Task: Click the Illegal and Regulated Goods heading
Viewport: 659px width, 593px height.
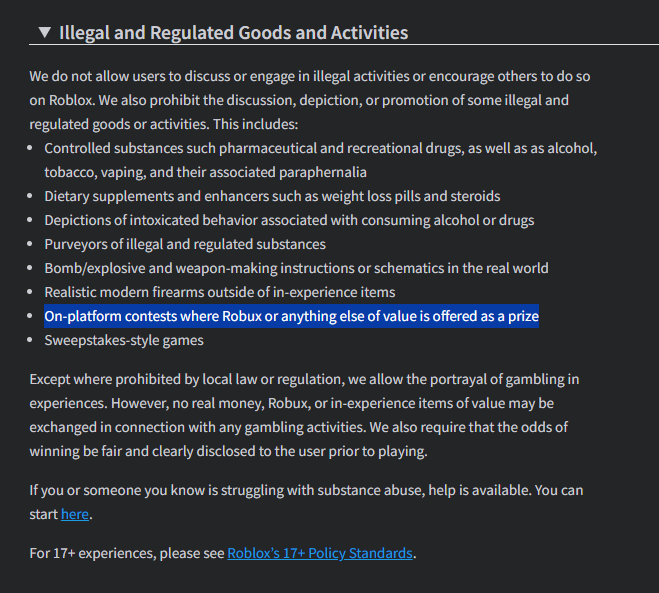Action: [233, 33]
